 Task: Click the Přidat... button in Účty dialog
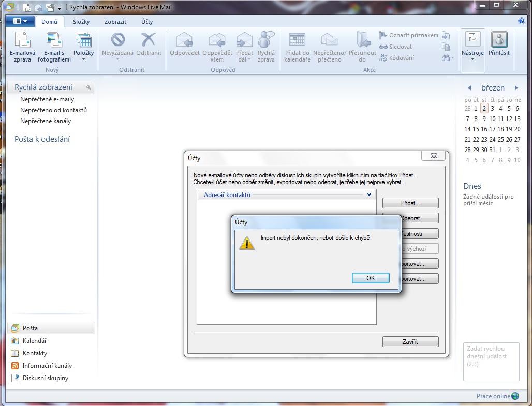410,203
